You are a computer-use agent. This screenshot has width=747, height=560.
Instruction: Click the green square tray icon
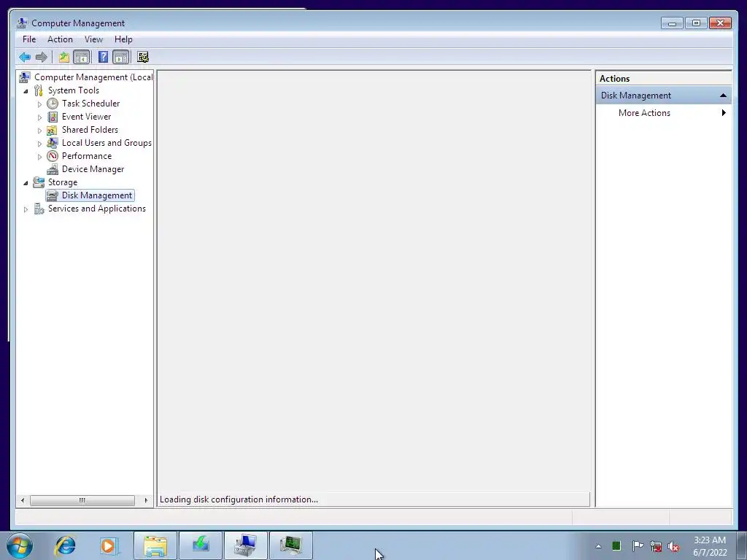[616, 545]
